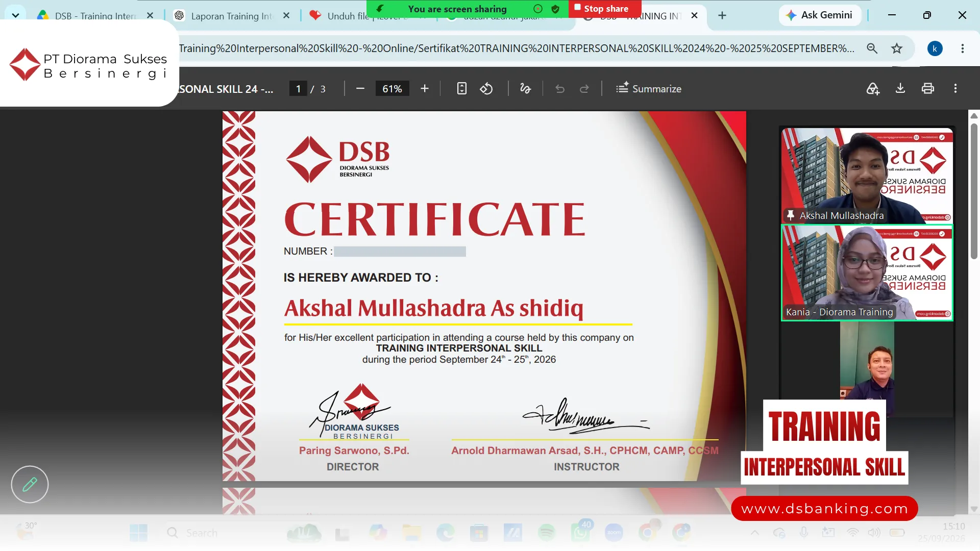Open the Chrome profile avatar k

[935, 48]
